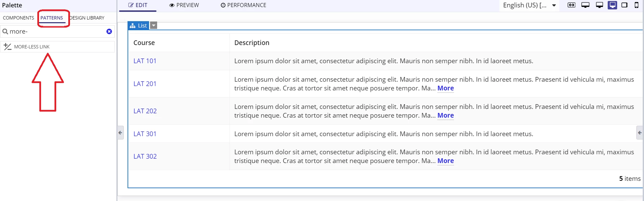Select the full-width responsive view icon
The height and width of the screenshot is (201, 644).
click(571, 5)
